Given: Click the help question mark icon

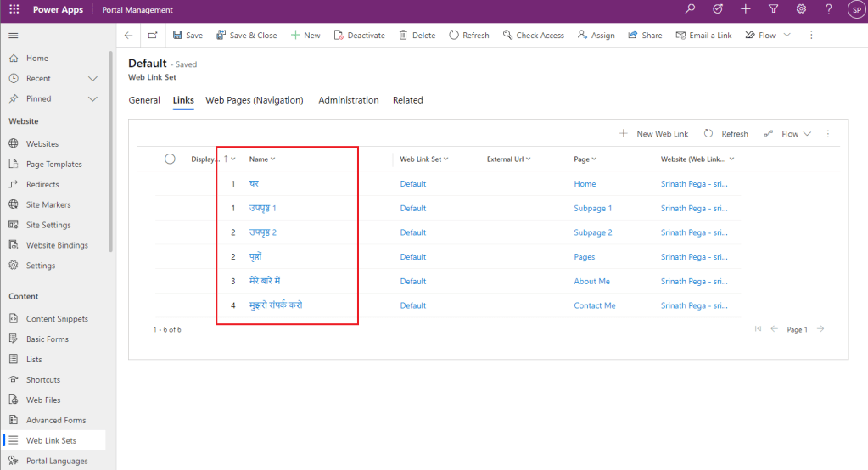Looking at the screenshot, I should [828, 9].
